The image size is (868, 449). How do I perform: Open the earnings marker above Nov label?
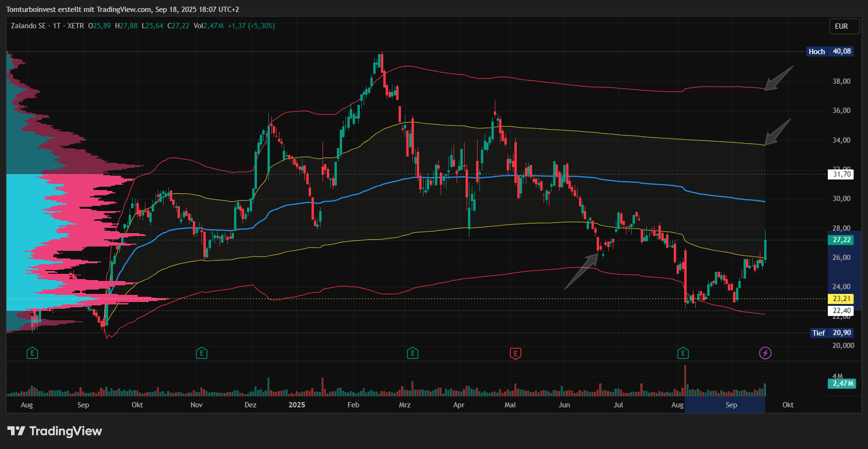pyautogui.click(x=201, y=354)
